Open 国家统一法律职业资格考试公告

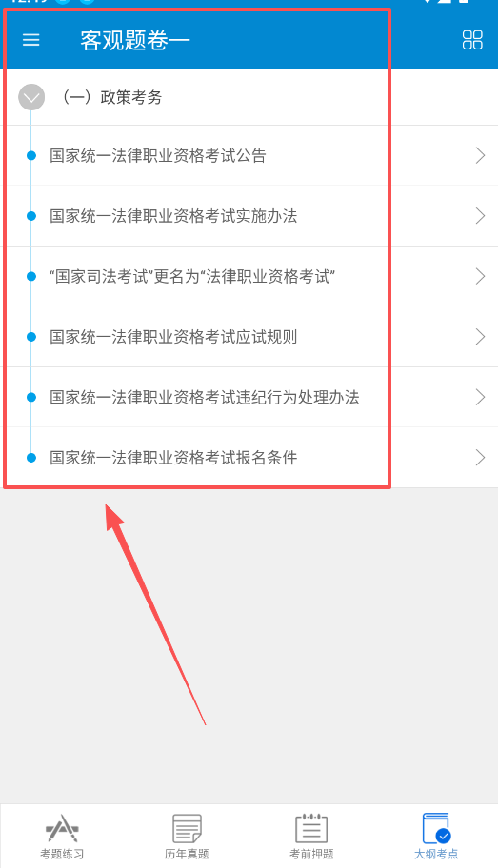[x=158, y=155]
